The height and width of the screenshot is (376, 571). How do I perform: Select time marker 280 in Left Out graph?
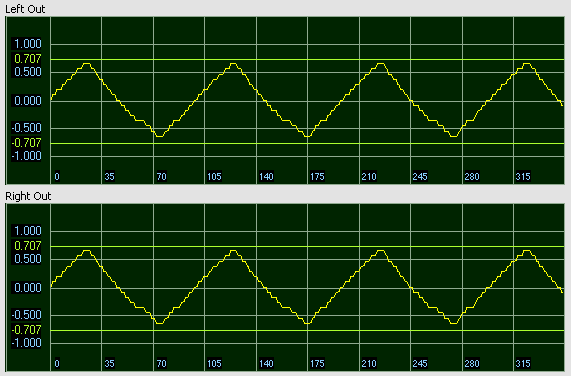(472, 177)
